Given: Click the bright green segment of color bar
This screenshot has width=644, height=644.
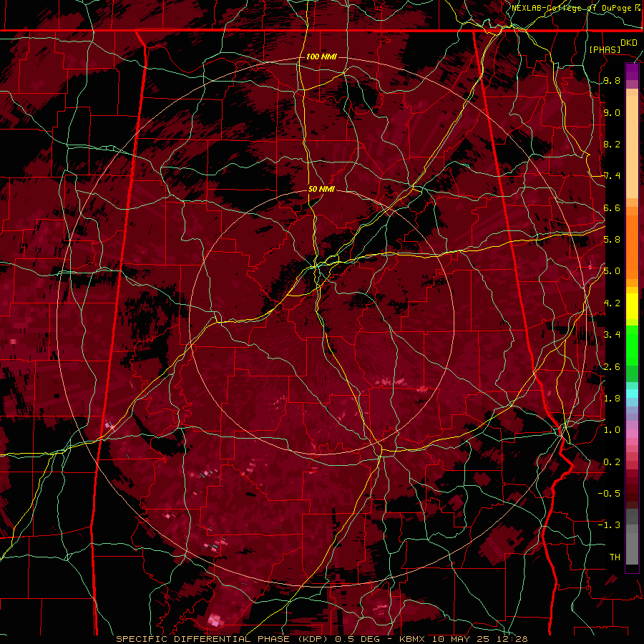Looking at the screenshot, I should coord(632,346).
